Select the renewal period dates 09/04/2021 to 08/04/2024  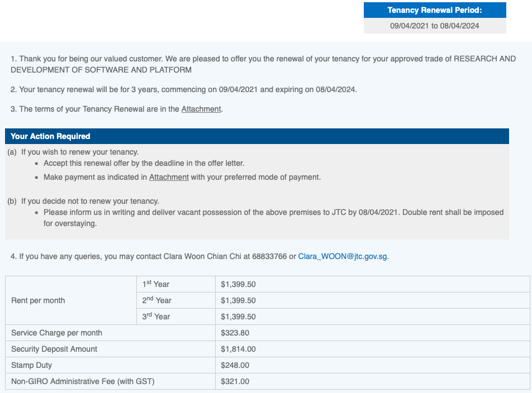click(435, 26)
